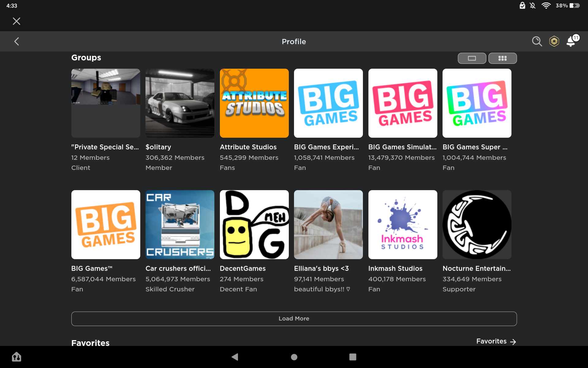Tap Android recent apps square
This screenshot has height=368, width=588.
click(x=352, y=357)
